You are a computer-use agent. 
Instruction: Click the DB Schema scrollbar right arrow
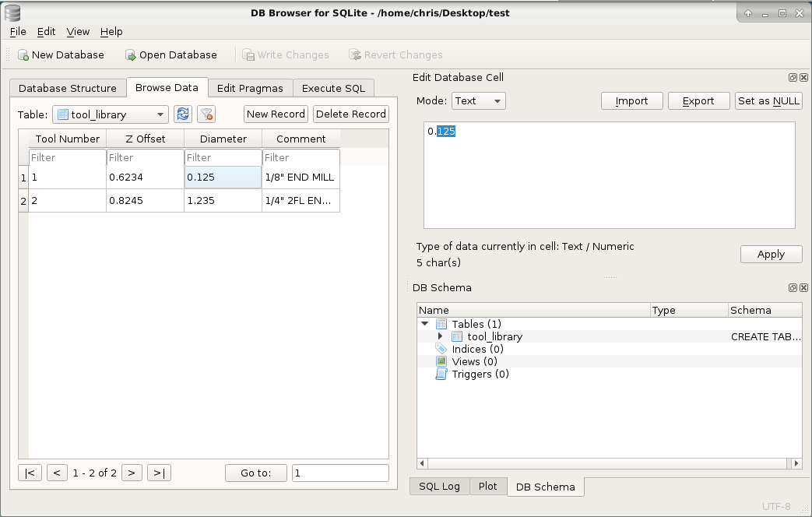(x=796, y=463)
